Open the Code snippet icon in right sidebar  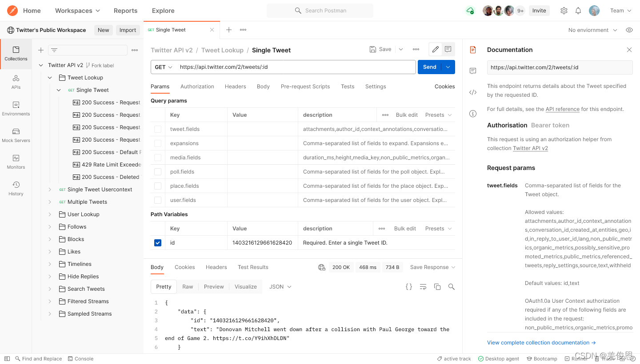pyautogui.click(x=473, y=92)
